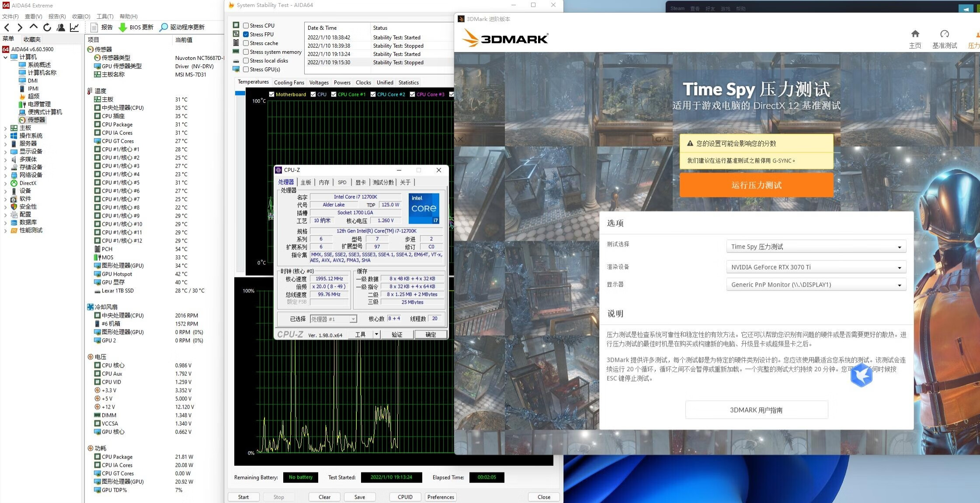Toggle CPU Core #1 graph legend checkbox

click(x=334, y=94)
